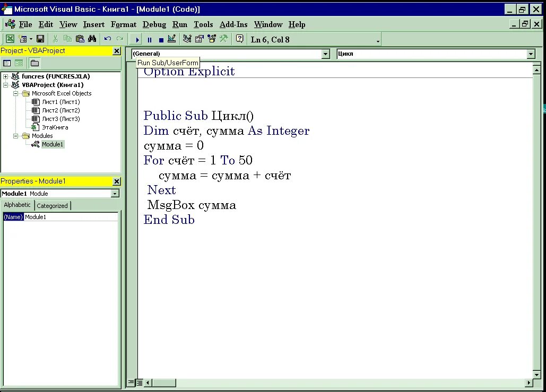
Task: Click horizontal scroll right arrow in code window
Action: pyautogui.click(x=528, y=382)
